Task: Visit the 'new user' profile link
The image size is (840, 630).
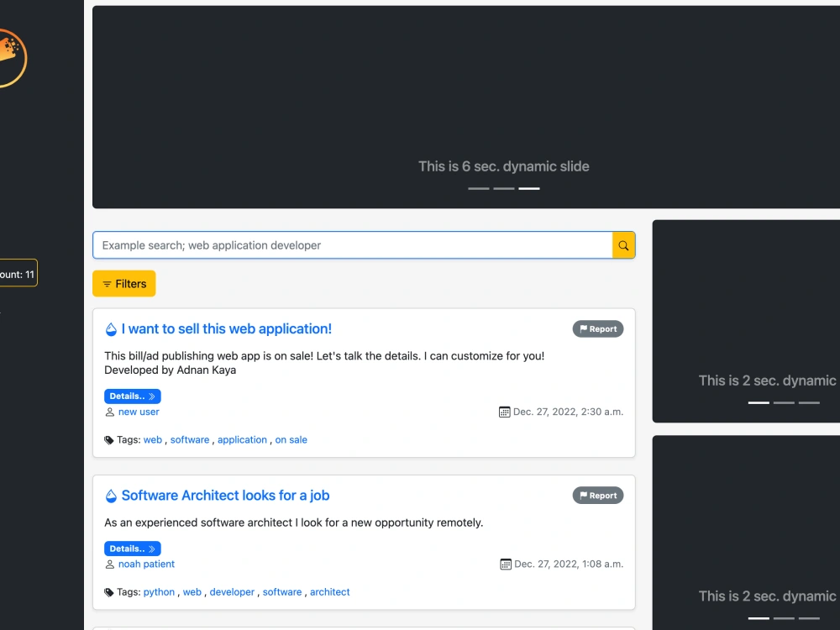Action: 139,412
